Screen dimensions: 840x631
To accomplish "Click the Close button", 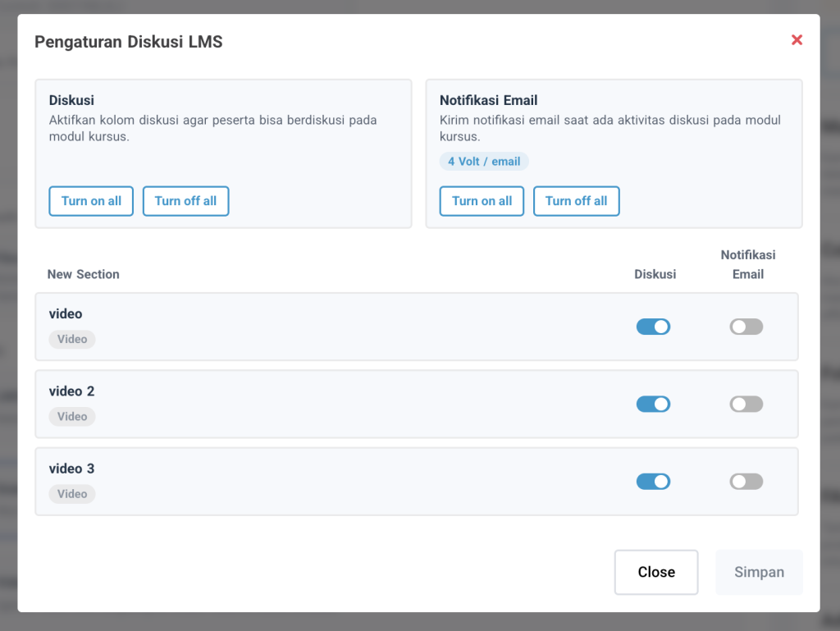I will [656, 572].
